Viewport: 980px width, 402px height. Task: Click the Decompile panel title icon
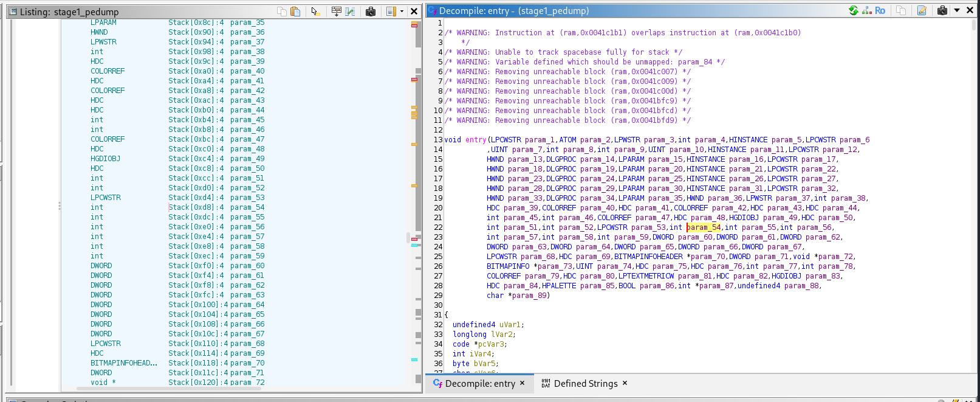pyautogui.click(x=433, y=11)
